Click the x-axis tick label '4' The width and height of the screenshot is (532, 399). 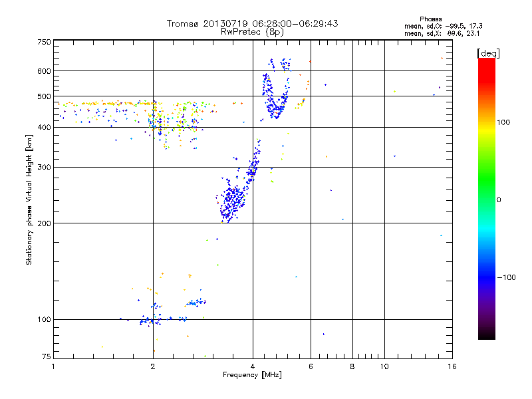[253, 366]
